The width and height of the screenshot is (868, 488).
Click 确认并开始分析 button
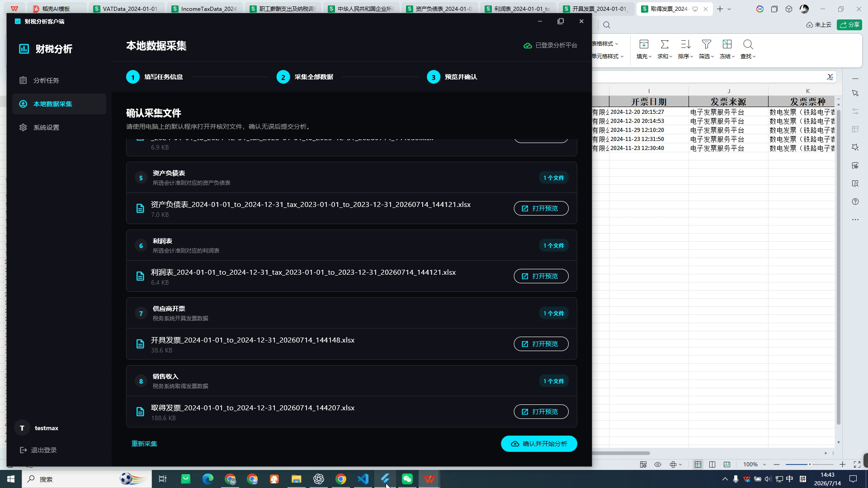pyautogui.click(x=539, y=444)
